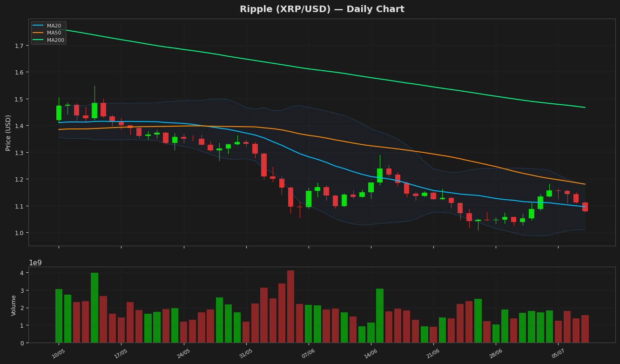The height and width of the screenshot is (364, 620).
Task: Click the 1.7 price axis tick
Action: 19,46
